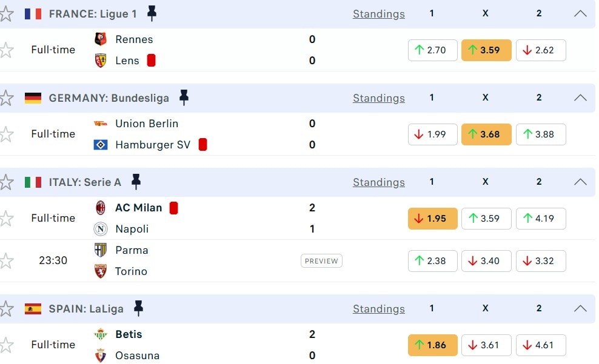Collapse the Spain LaLiga section
This screenshot has height=364, width=599.
tap(580, 308)
